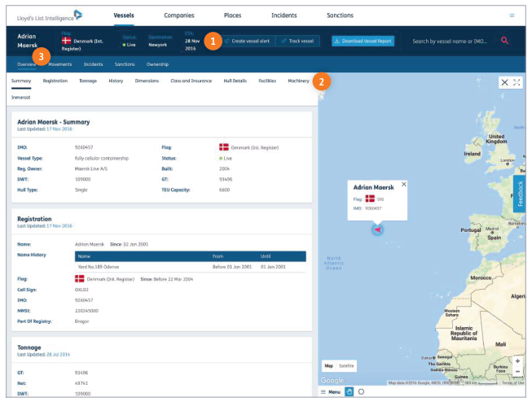This screenshot has width=532, height=402.
Task: Click Create vessel alert button
Action: pyautogui.click(x=248, y=41)
